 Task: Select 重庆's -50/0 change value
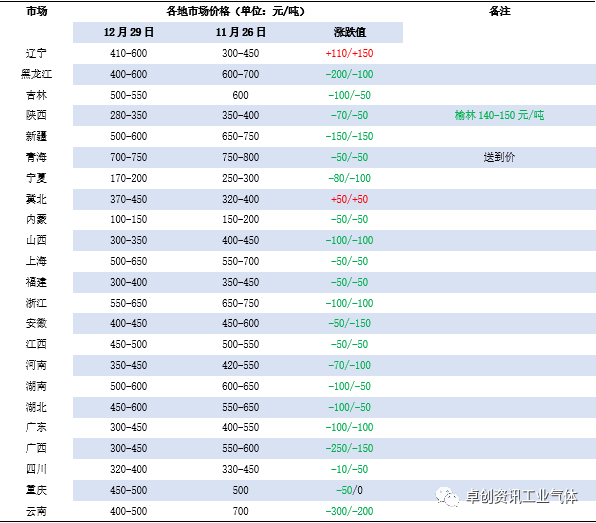click(x=349, y=490)
